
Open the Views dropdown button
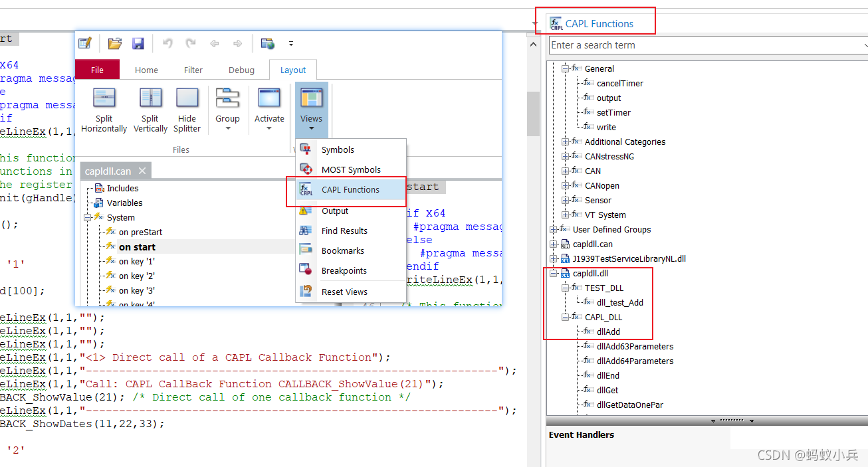tap(311, 110)
